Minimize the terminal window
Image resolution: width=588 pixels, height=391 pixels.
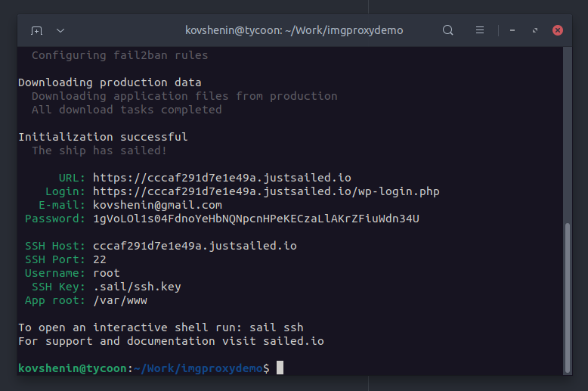(x=512, y=30)
